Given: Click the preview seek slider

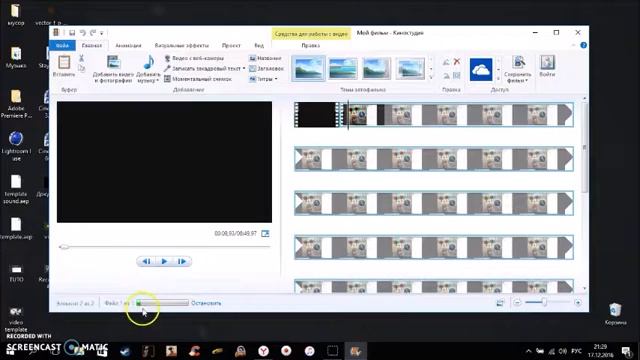Looking at the screenshot, I should point(164,247).
